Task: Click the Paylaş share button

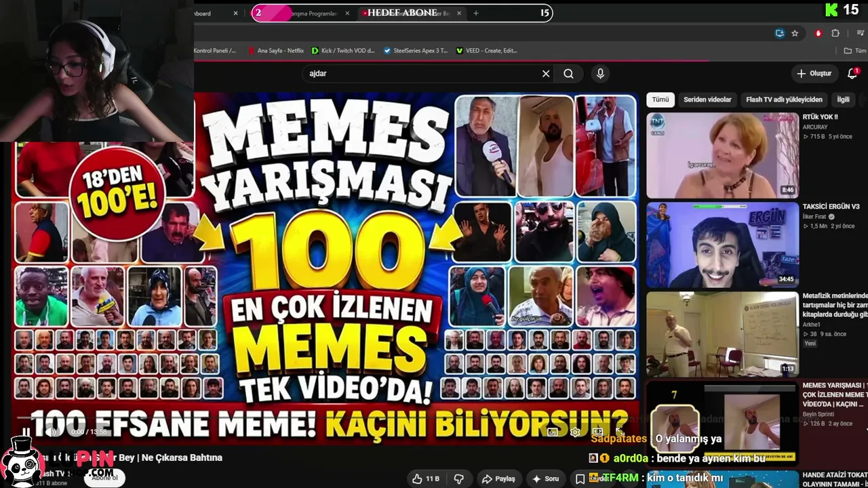Action: (x=498, y=479)
